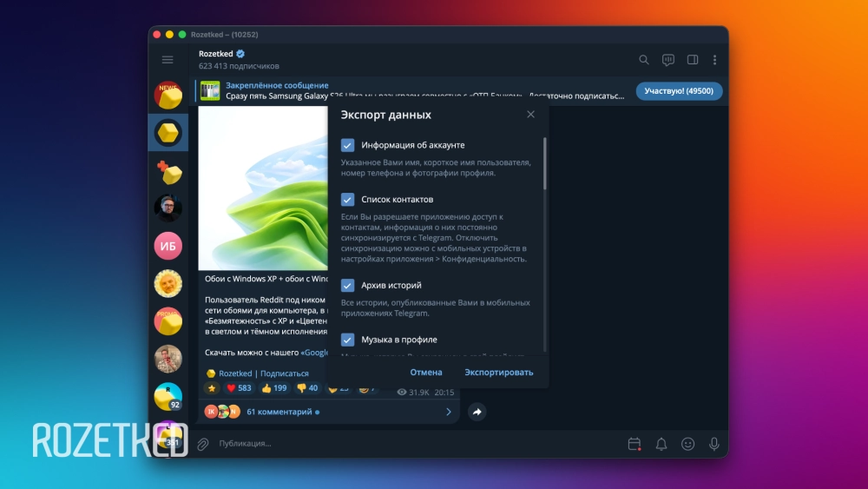Toggle the Список контактов checkbox
Viewport: 868px width, 489px height.
pos(347,199)
